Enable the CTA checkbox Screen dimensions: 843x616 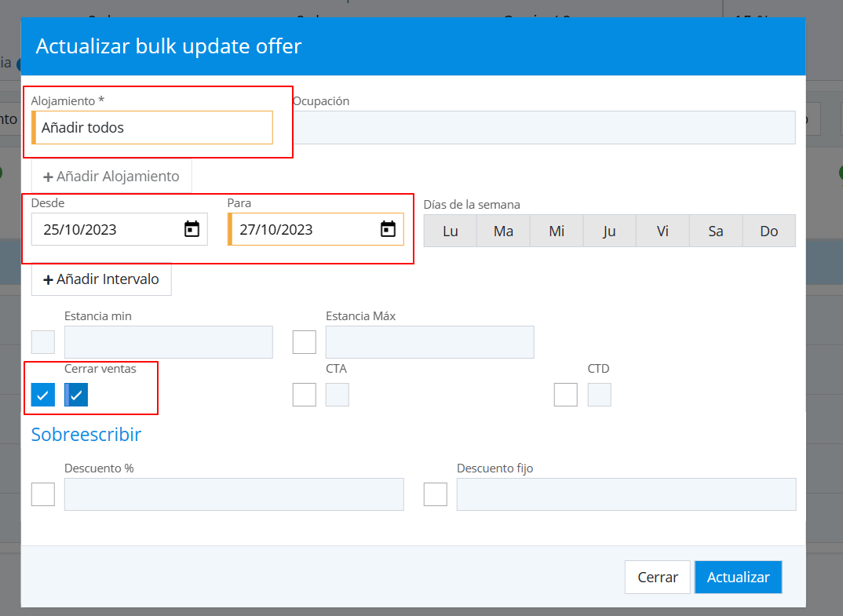coord(304,395)
